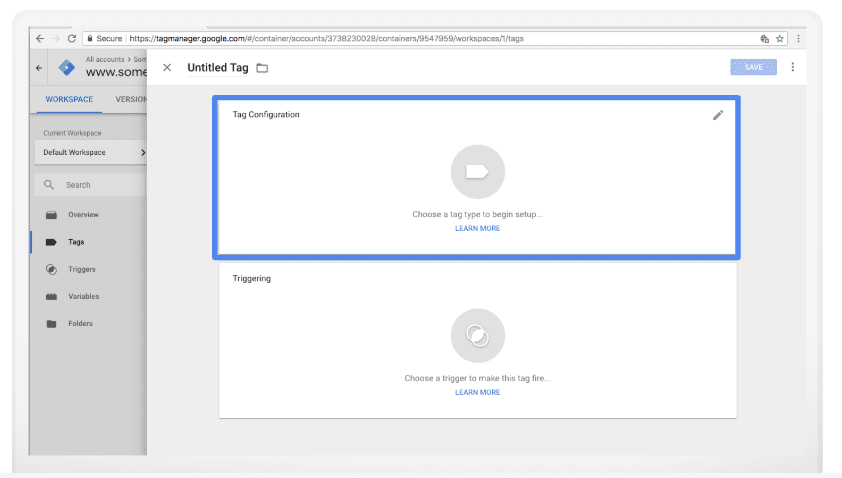Switch to the WORKSPACE tab
The height and width of the screenshot is (478, 842).
coord(69,99)
